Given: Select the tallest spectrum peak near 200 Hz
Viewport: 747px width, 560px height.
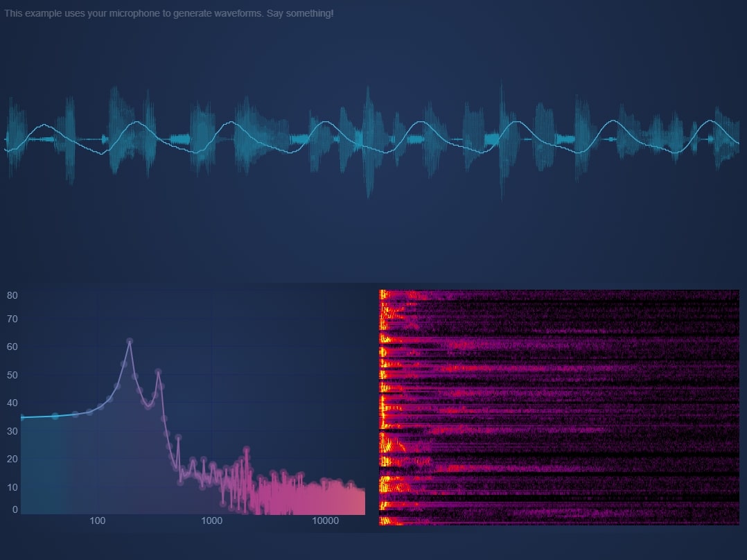Looking at the screenshot, I should tap(131, 341).
